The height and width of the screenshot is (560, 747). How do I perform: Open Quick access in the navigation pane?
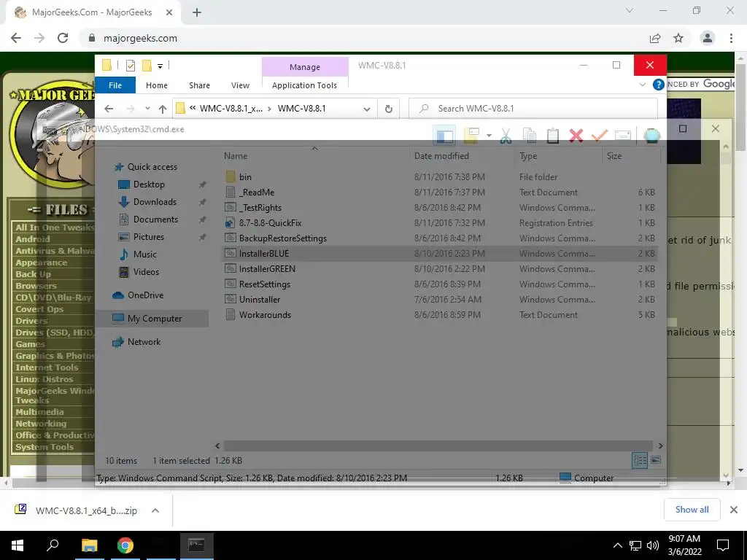[152, 167]
